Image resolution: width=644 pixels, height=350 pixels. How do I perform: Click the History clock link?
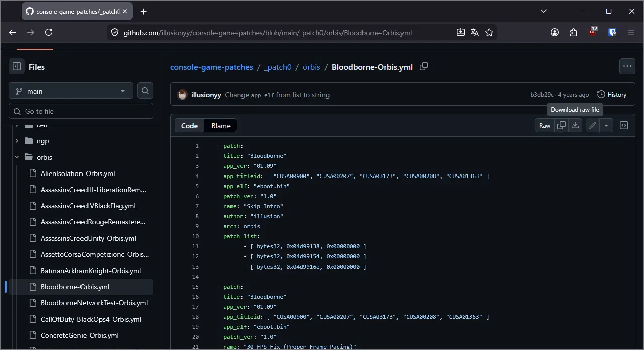point(612,94)
